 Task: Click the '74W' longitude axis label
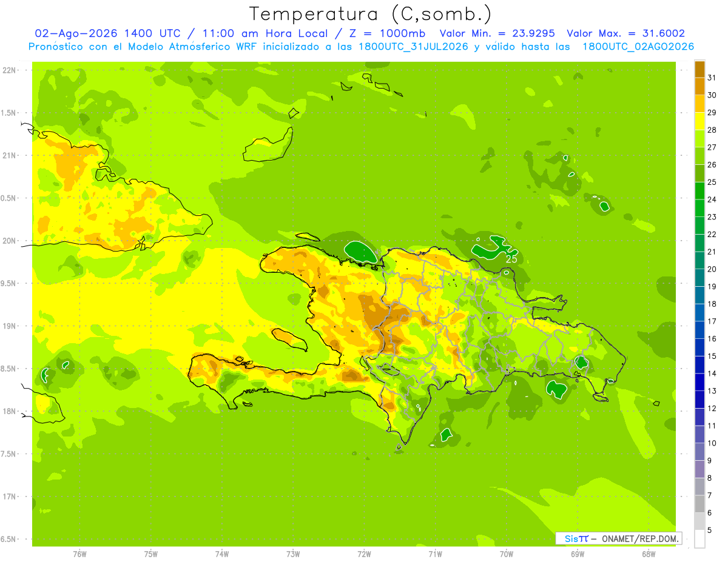(x=222, y=555)
